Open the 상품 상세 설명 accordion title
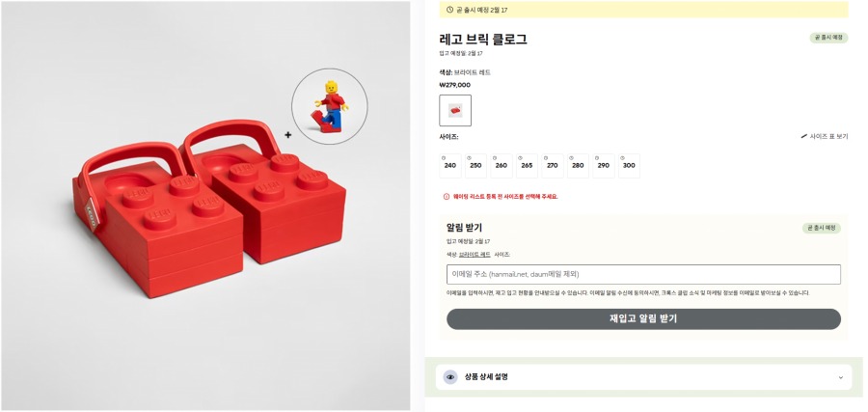Screen dimensions: 868x412 [486, 377]
